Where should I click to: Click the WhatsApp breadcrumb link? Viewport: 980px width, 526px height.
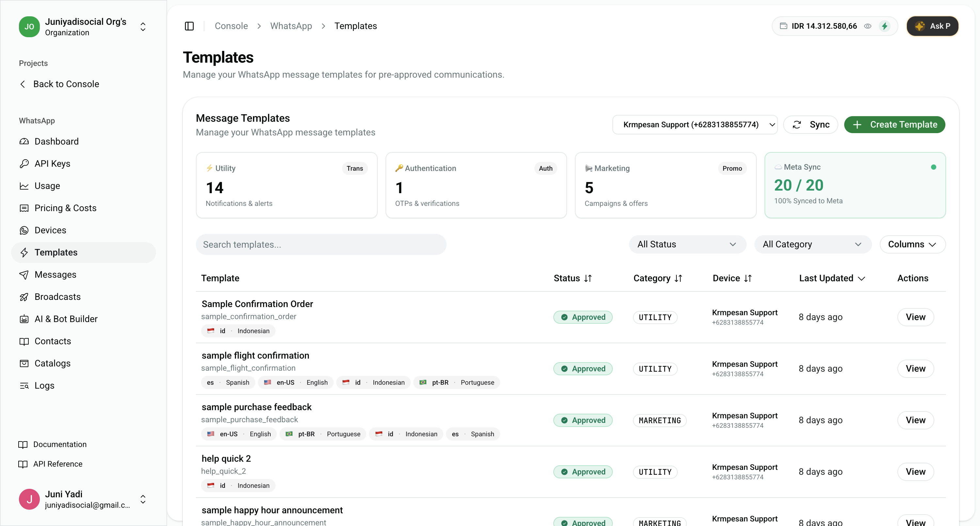(291, 26)
